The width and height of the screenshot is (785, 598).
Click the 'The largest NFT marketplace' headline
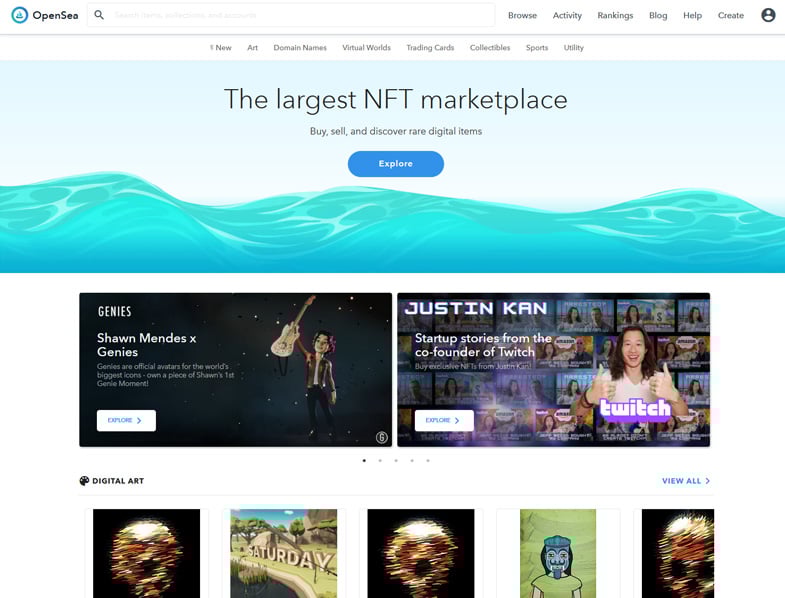tap(396, 99)
